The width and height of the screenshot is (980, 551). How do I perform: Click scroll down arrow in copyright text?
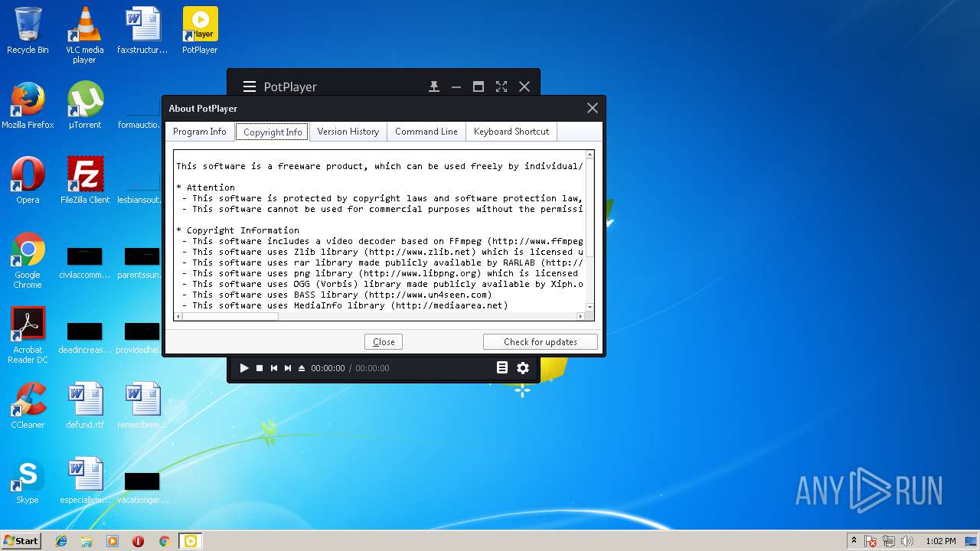tap(590, 306)
